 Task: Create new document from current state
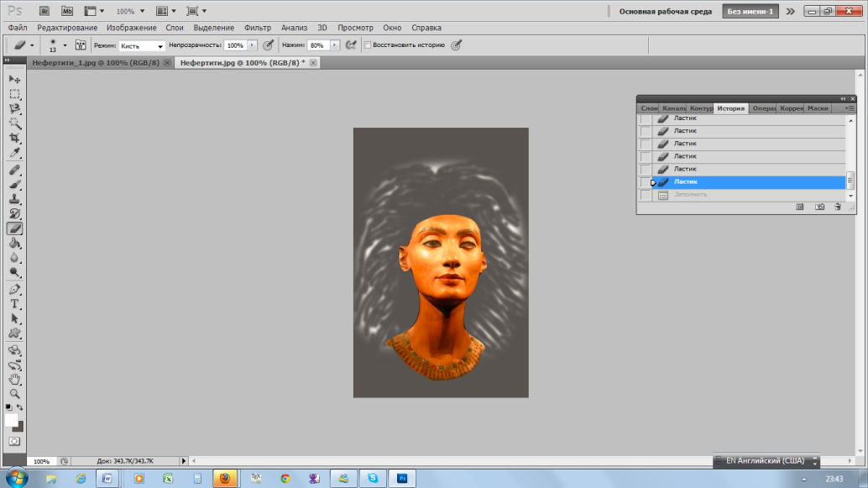800,207
